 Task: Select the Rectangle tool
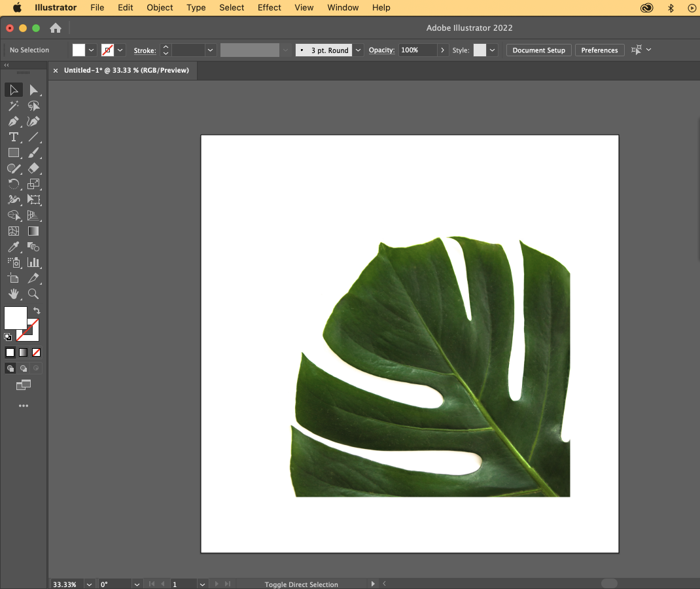[x=14, y=152]
